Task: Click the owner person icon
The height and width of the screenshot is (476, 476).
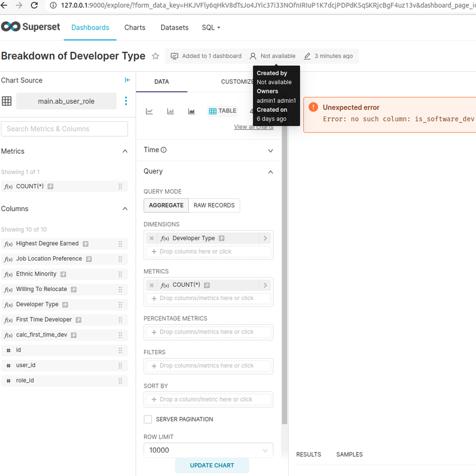Action: point(253,56)
